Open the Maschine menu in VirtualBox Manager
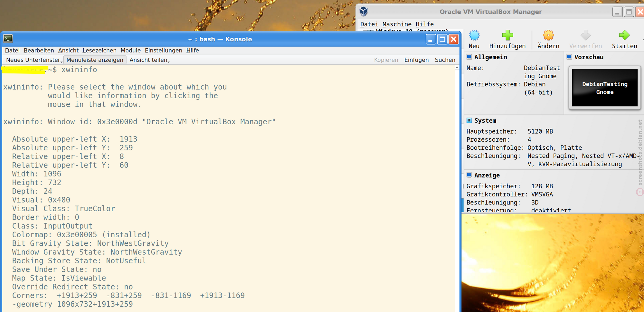 397,24
